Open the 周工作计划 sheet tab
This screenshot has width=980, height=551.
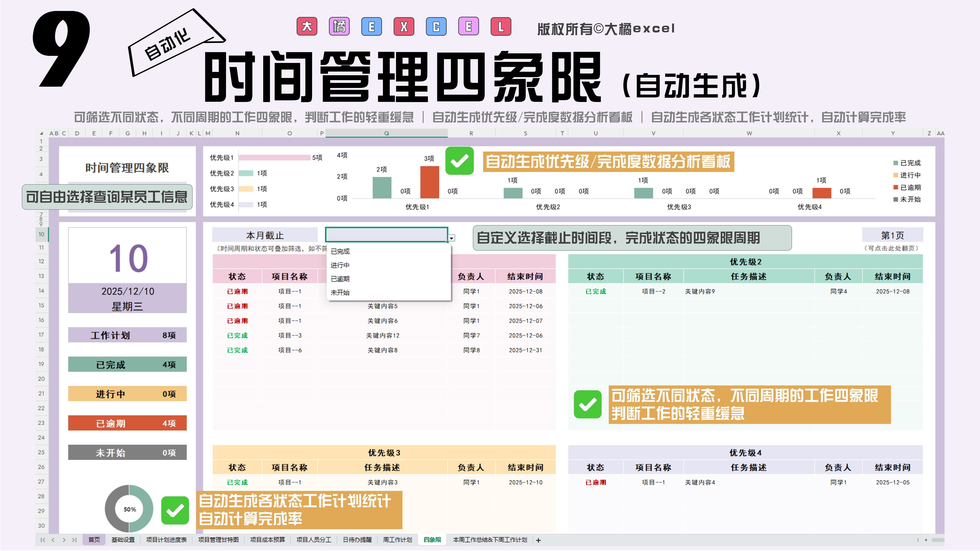(x=397, y=540)
